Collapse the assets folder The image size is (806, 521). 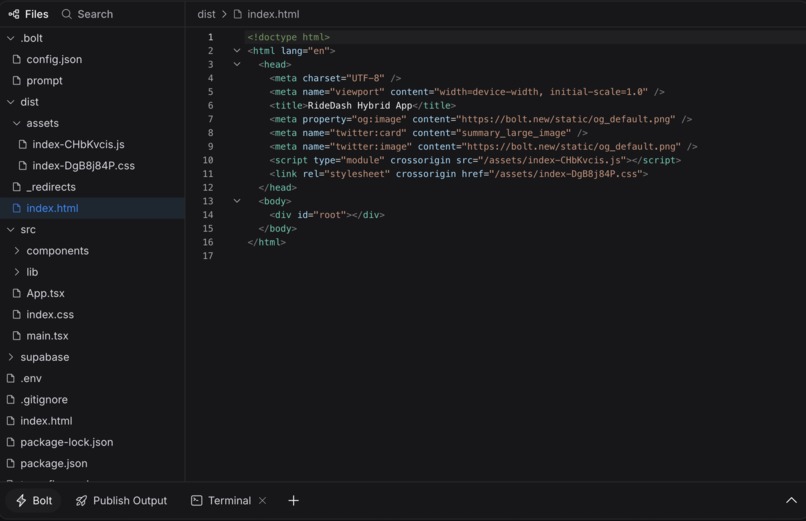[93, 123]
